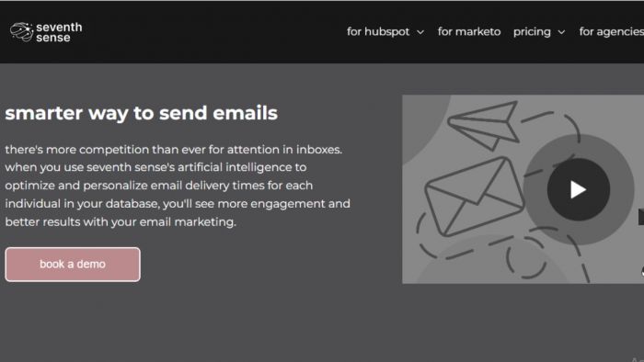
Task: Expand the chevron beside 'pricing'
Action: pos(561,32)
